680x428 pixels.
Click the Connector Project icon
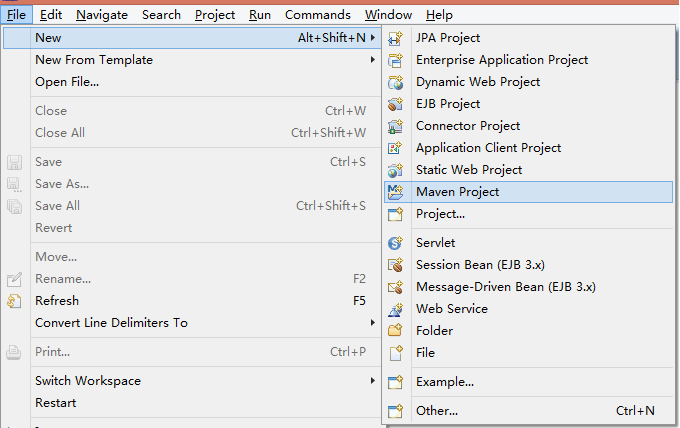coord(395,126)
